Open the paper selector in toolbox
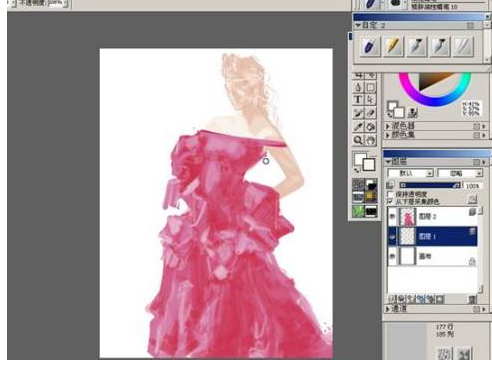Screen dimensions: 492x371 pyautogui.click(x=359, y=184)
